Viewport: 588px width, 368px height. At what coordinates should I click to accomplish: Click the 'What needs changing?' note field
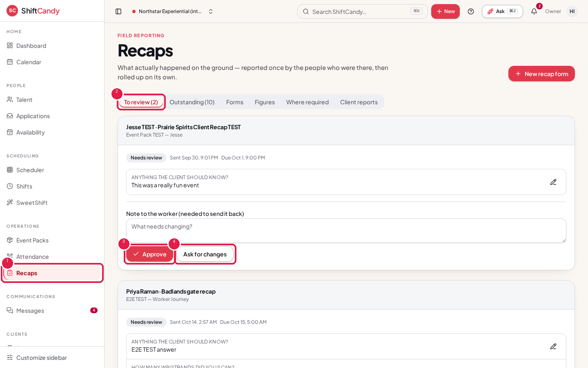(346, 231)
